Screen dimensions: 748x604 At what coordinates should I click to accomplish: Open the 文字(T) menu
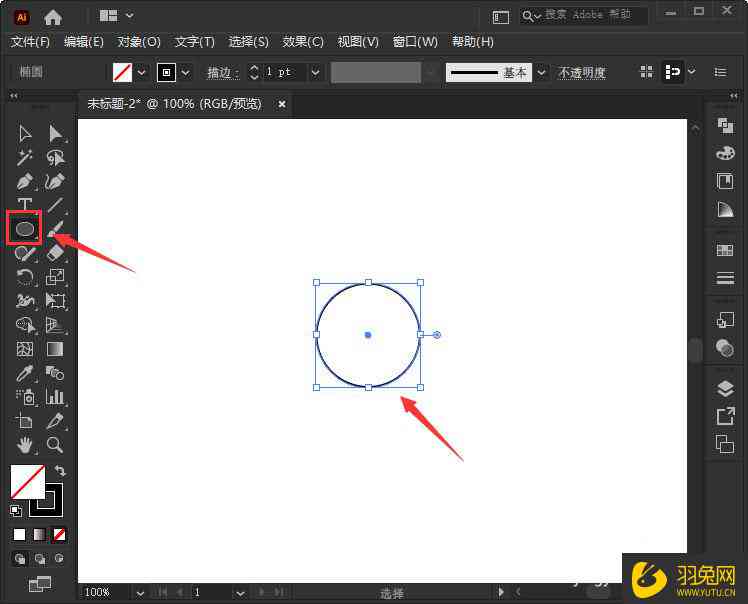point(195,42)
